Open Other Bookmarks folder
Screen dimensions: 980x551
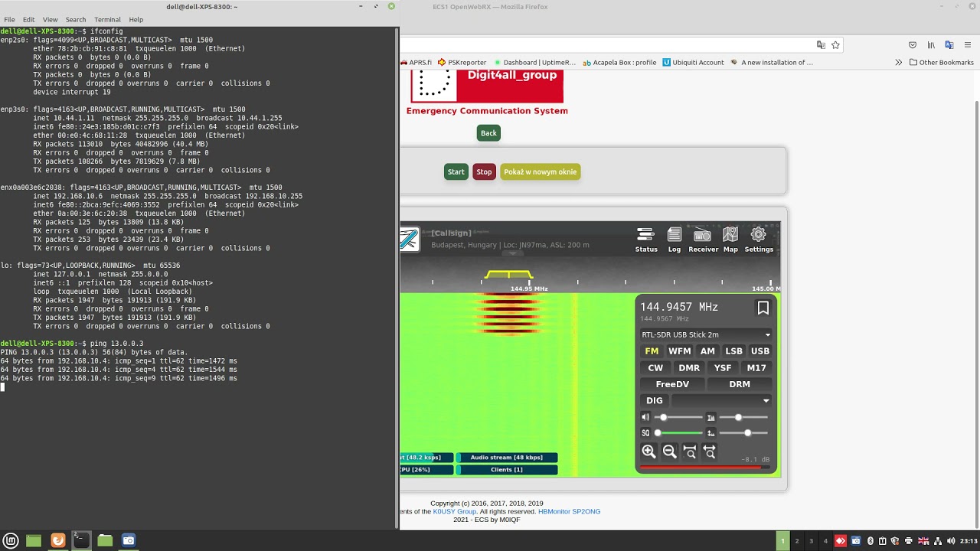click(941, 63)
